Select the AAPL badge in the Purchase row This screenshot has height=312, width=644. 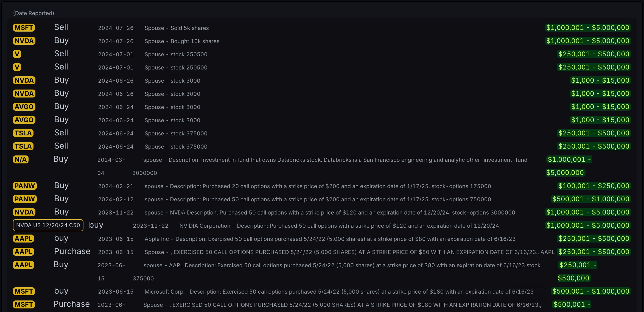(24, 252)
